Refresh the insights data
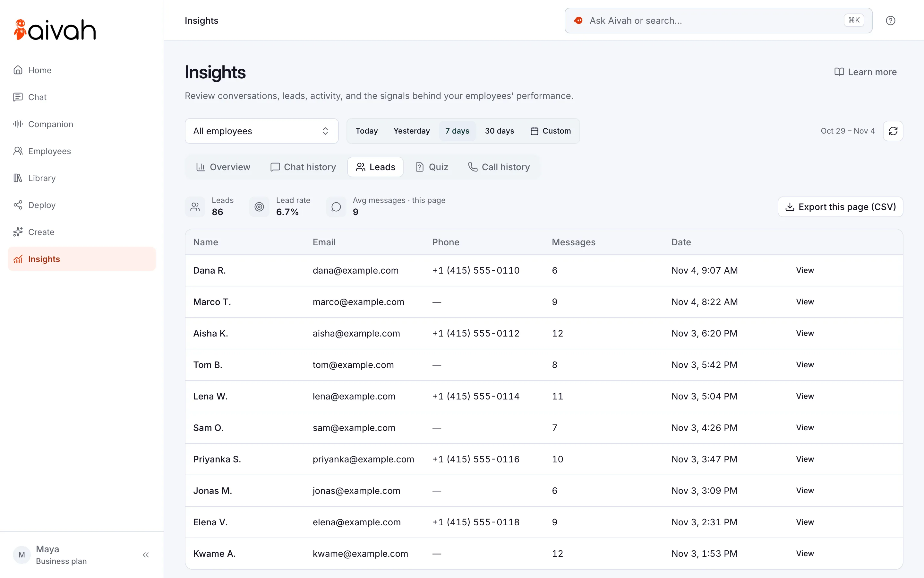 (x=893, y=131)
